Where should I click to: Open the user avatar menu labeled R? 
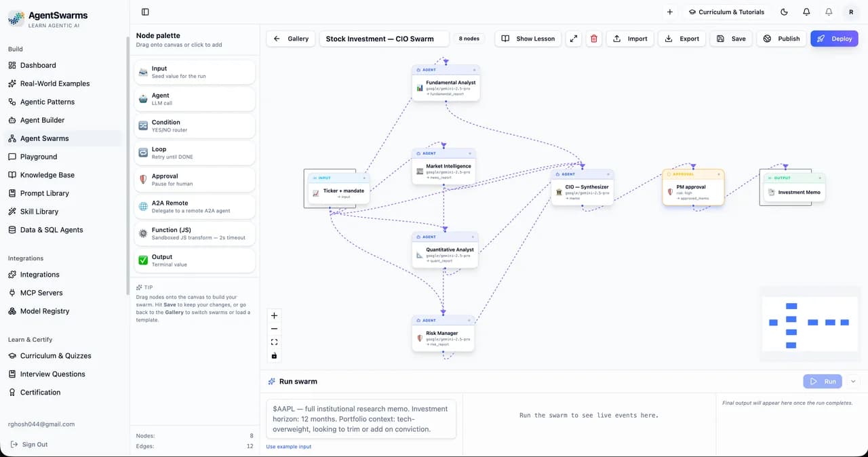click(x=851, y=12)
